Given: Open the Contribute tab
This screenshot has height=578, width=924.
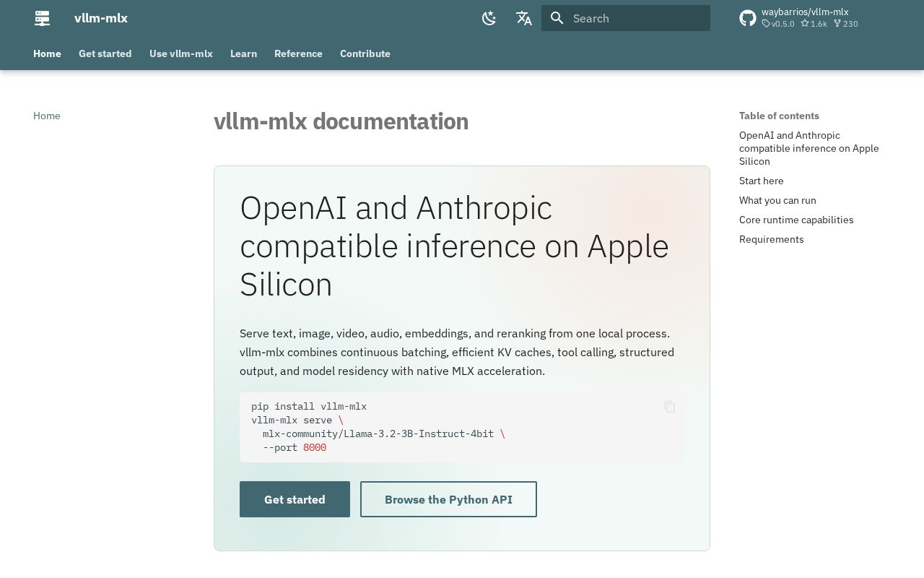Looking at the screenshot, I should point(365,53).
